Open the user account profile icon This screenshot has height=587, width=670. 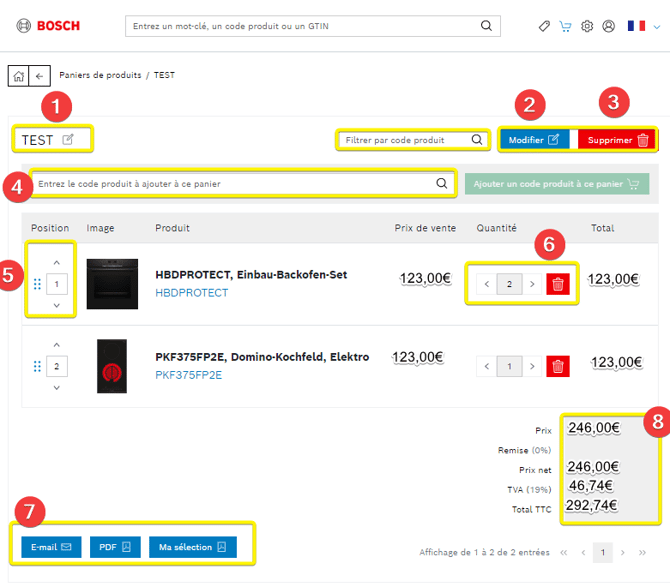pos(608,26)
